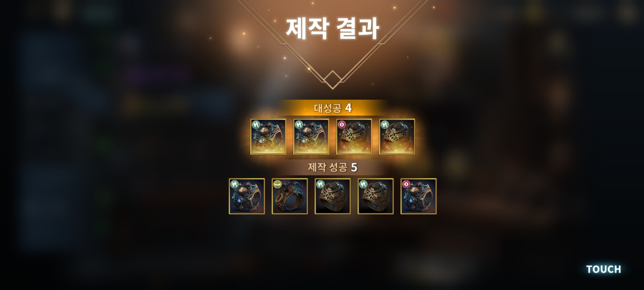Click the 대성공 4 header banner
The height and width of the screenshot is (290, 644).
tap(333, 108)
